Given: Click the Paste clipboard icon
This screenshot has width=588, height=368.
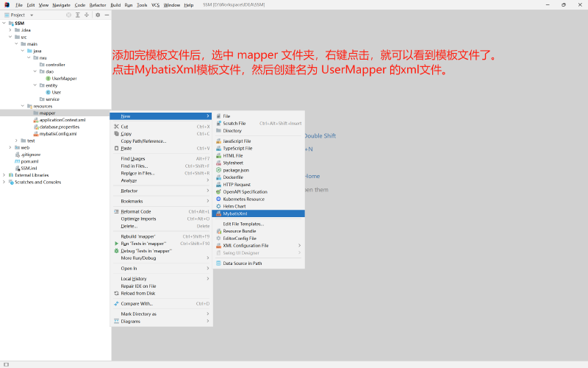Looking at the screenshot, I should [x=116, y=149].
